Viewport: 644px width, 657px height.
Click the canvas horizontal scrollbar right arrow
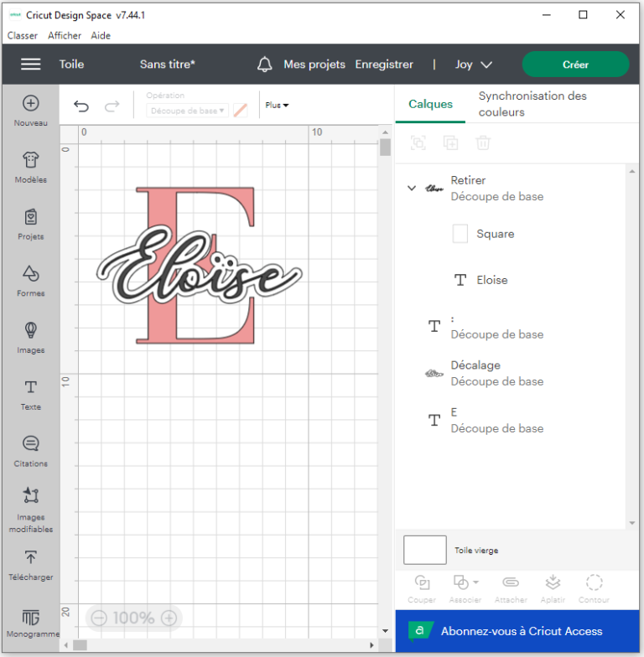[371, 645]
